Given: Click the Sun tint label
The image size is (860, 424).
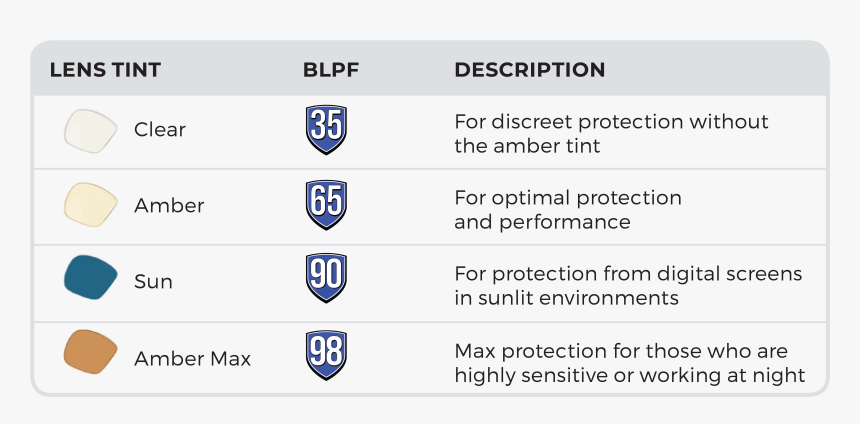Looking at the screenshot, I should coord(153,281).
